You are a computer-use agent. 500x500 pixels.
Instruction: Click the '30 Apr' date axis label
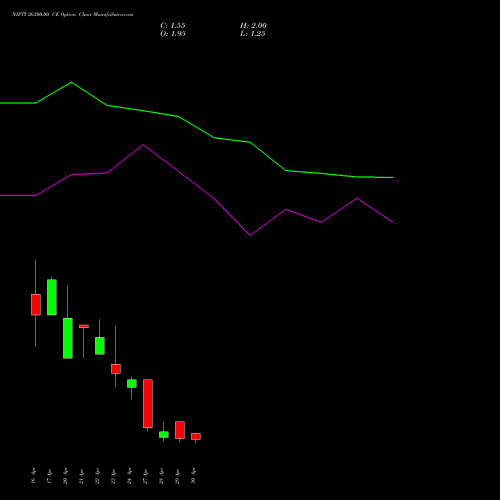point(193,476)
